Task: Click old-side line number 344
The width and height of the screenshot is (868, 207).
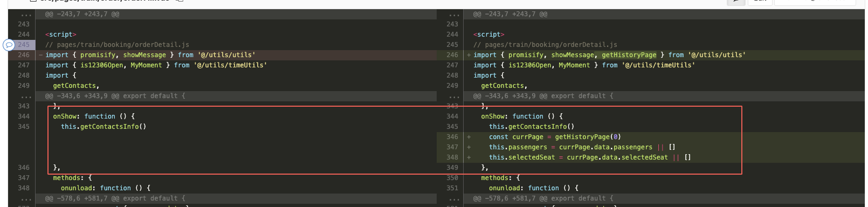Action: tap(24, 116)
